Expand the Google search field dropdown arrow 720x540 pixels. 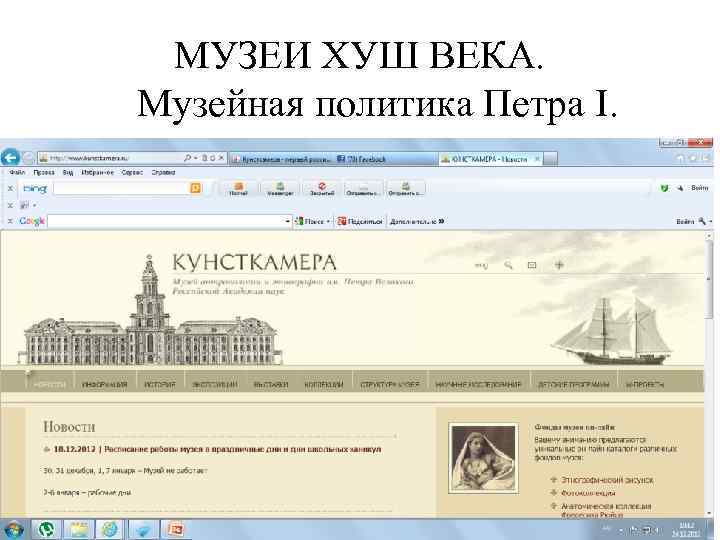[288, 221]
